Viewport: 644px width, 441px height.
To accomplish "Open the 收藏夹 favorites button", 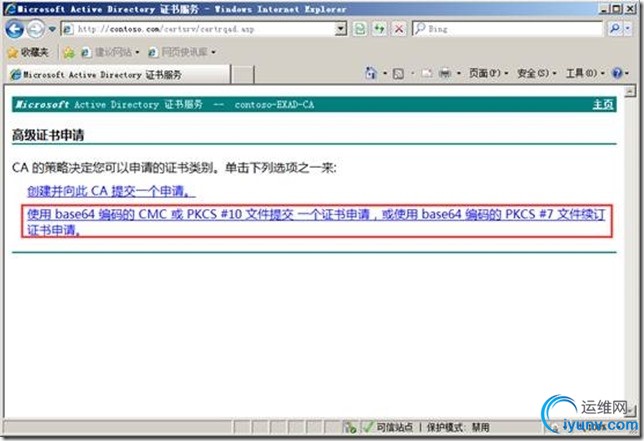I will tap(28, 52).
